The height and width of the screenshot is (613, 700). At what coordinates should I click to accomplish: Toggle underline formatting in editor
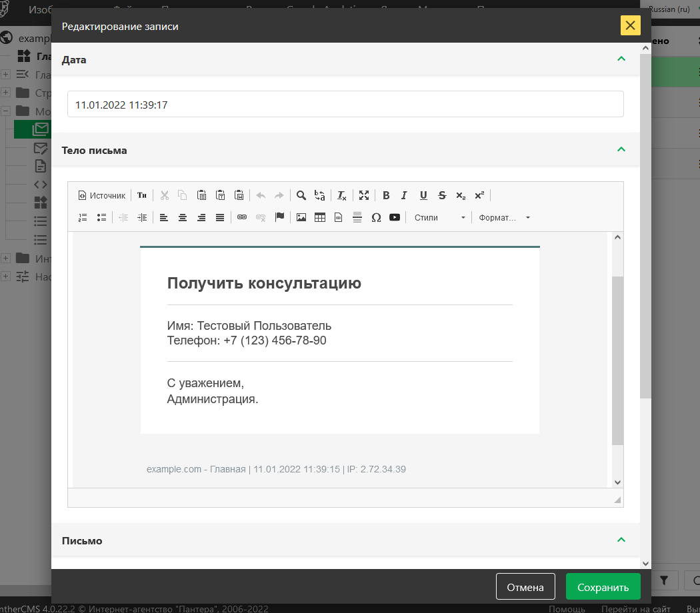coord(423,195)
